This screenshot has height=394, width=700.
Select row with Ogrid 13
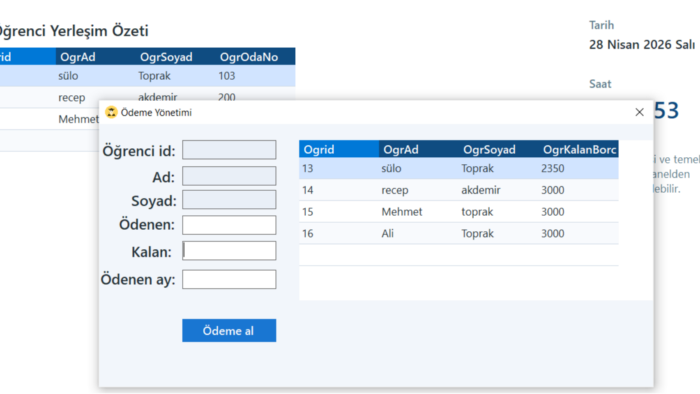pyautogui.click(x=458, y=168)
